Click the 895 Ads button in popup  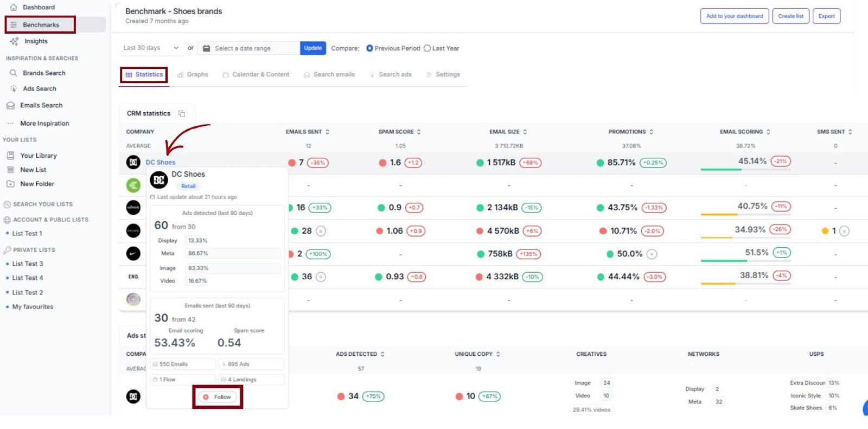(x=251, y=364)
